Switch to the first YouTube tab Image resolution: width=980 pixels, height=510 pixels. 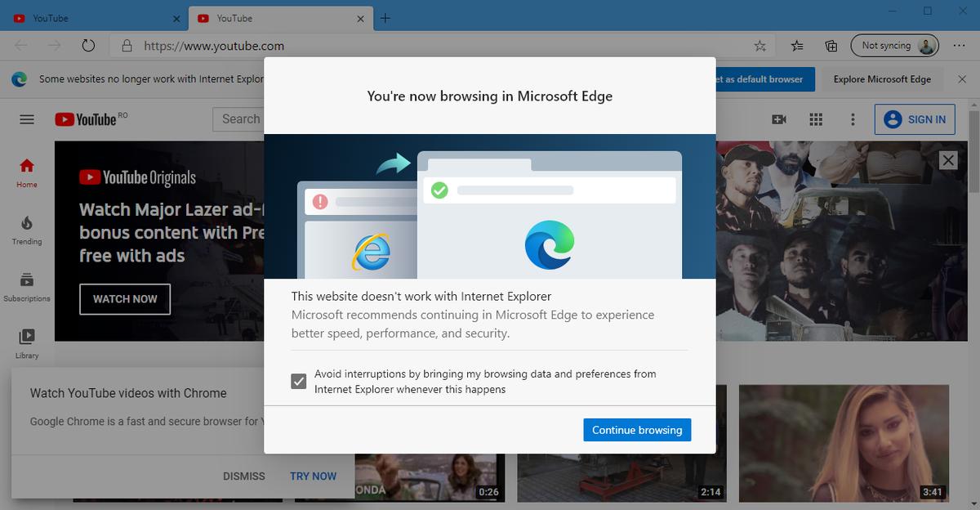point(90,18)
